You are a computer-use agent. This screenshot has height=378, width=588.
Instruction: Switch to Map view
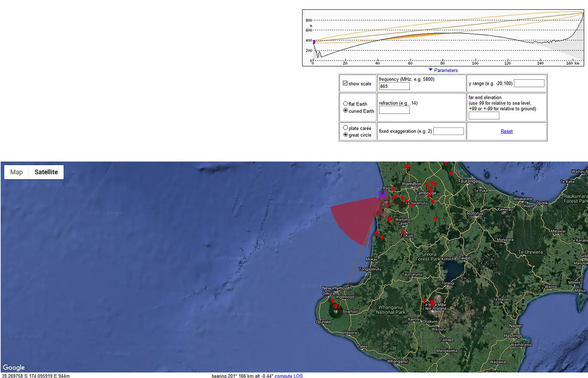pos(16,172)
